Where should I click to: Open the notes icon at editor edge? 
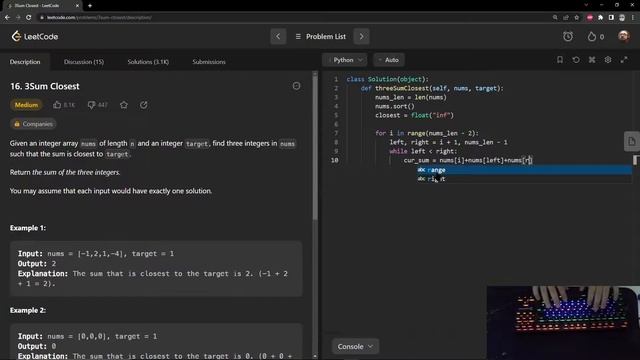[632, 142]
